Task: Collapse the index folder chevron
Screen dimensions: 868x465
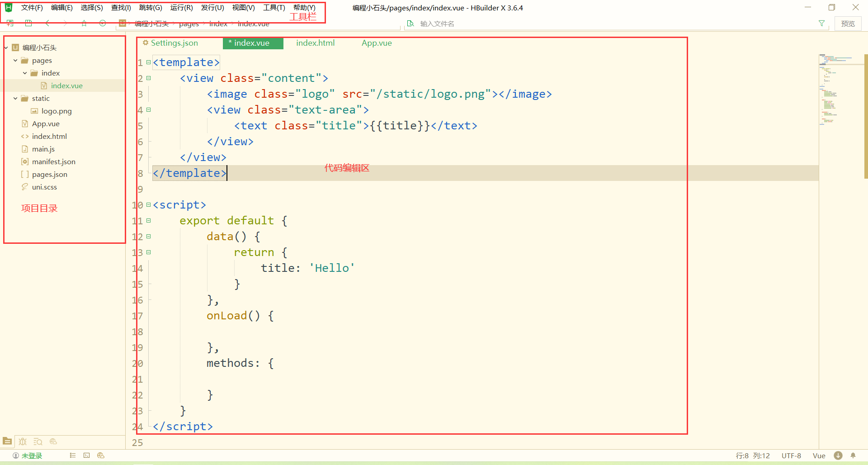Action: [25, 73]
